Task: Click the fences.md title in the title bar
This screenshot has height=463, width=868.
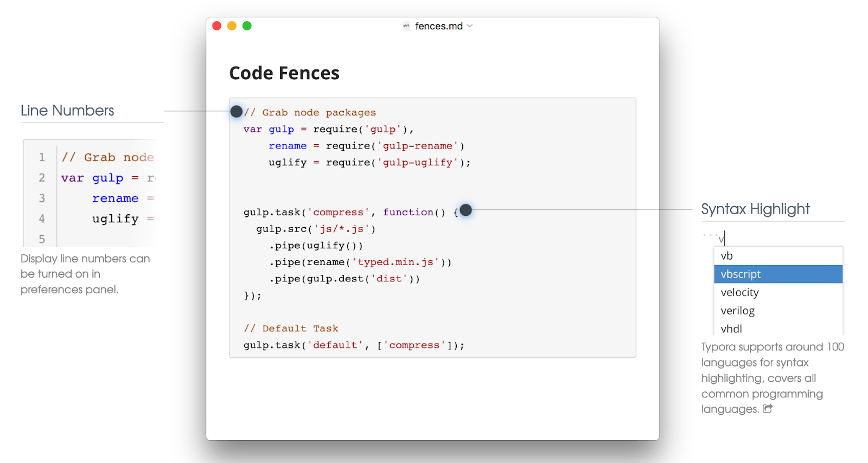Action: pos(438,25)
